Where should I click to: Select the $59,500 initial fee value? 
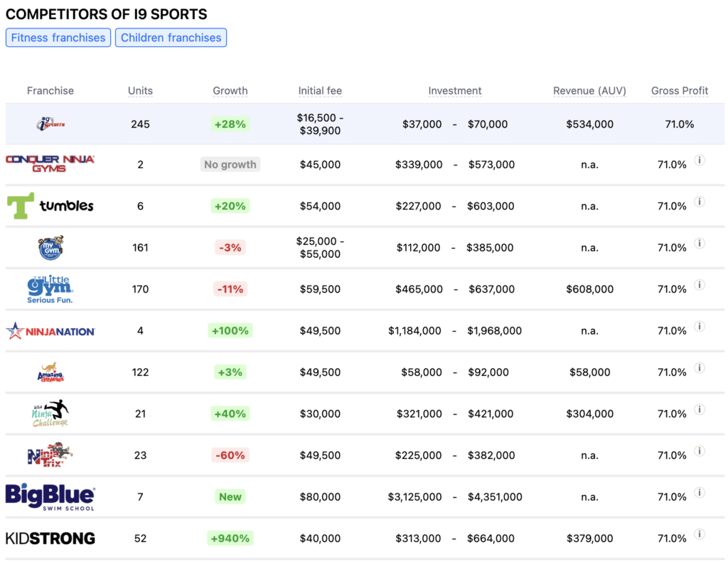(320, 289)
